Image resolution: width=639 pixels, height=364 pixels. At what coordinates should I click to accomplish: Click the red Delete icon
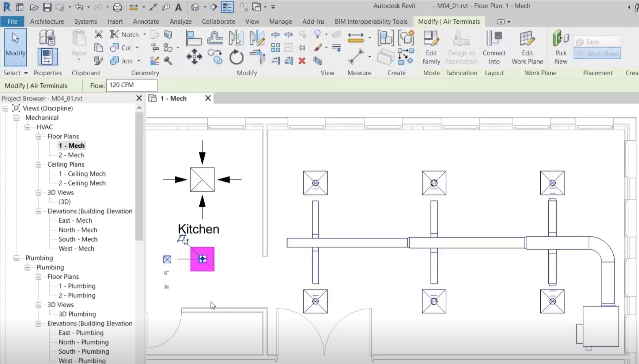click(302, 61)
